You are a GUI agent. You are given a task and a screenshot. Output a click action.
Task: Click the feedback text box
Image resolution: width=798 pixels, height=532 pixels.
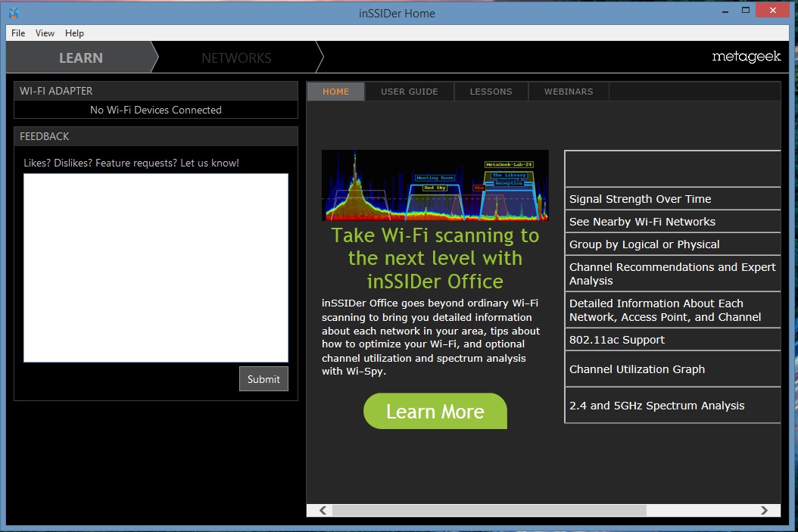pyautogui.click(x=156, y=268)
